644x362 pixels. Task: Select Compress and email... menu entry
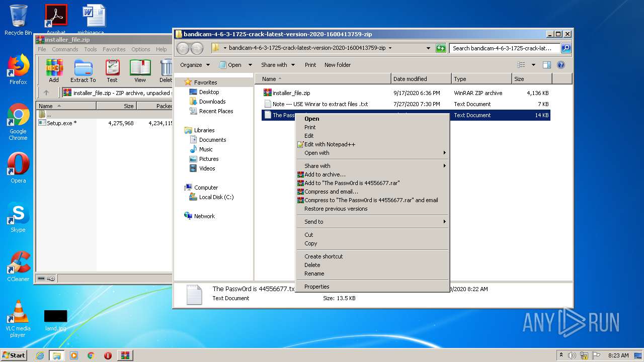click(372, 192)
